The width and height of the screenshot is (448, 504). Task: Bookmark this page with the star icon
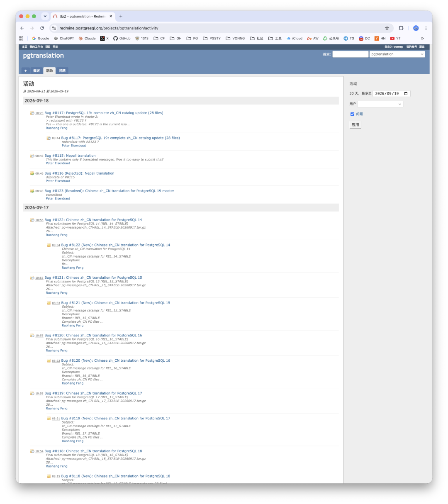pos(387,28)
